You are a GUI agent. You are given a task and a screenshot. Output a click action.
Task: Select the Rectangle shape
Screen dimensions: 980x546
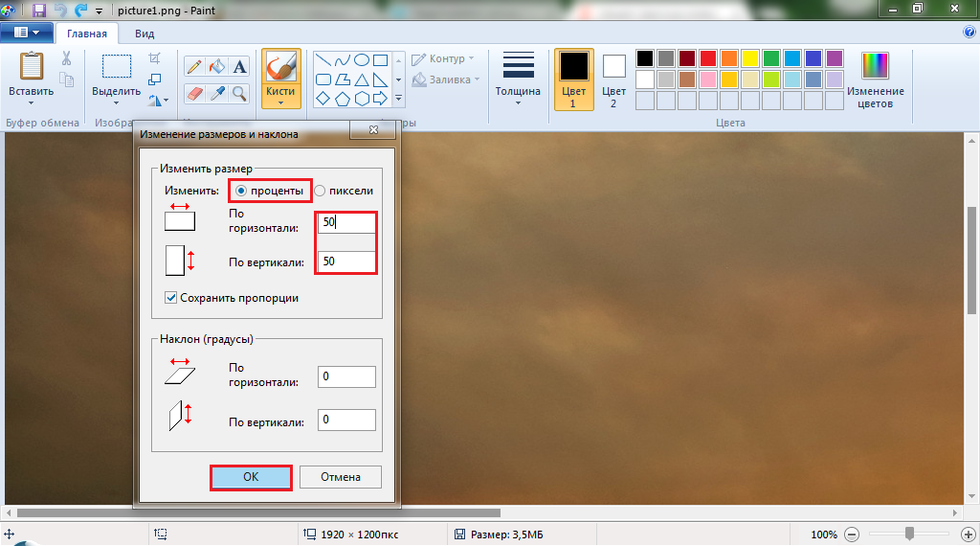click(x=380, y=60)
